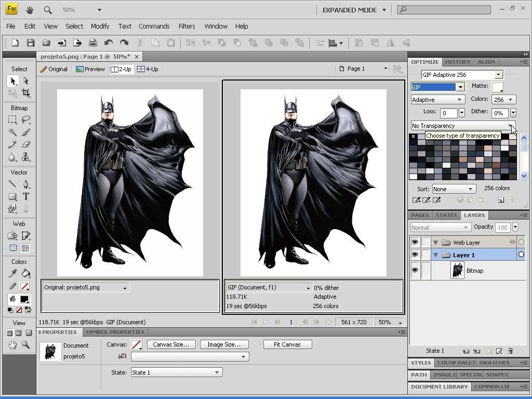Viewport: 532px width, 399px height.
Task: Select the Rectangle shape tool
Action: [x=12, y=196]
